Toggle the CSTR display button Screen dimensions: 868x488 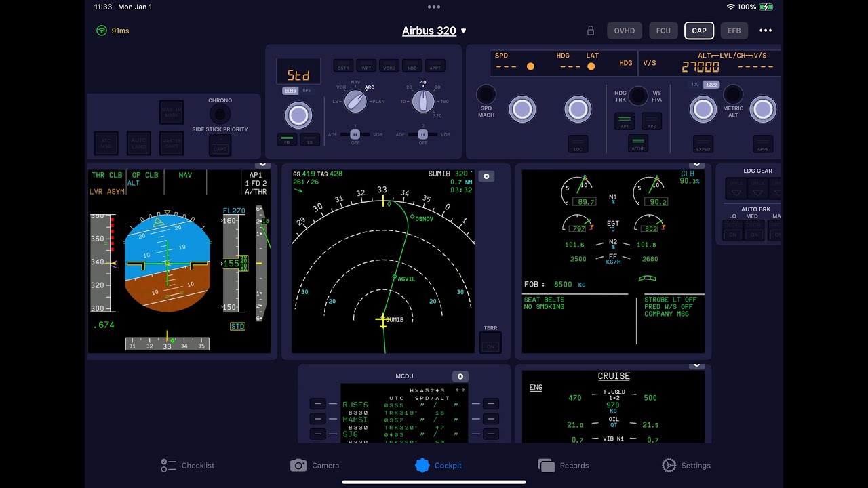(x=343, y=66)
